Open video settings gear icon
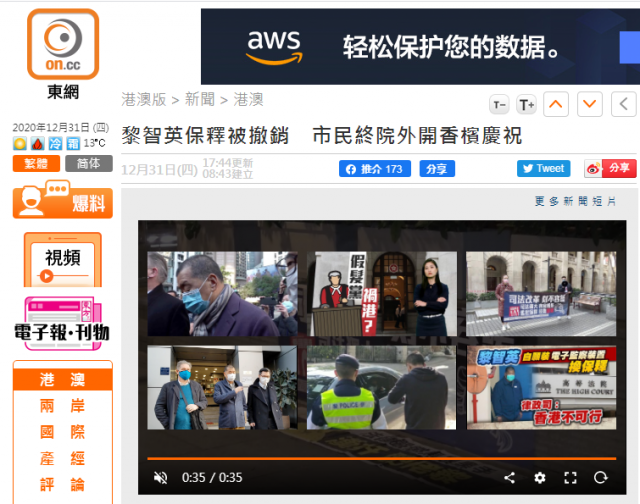640x504 pixels. [540, 477]
